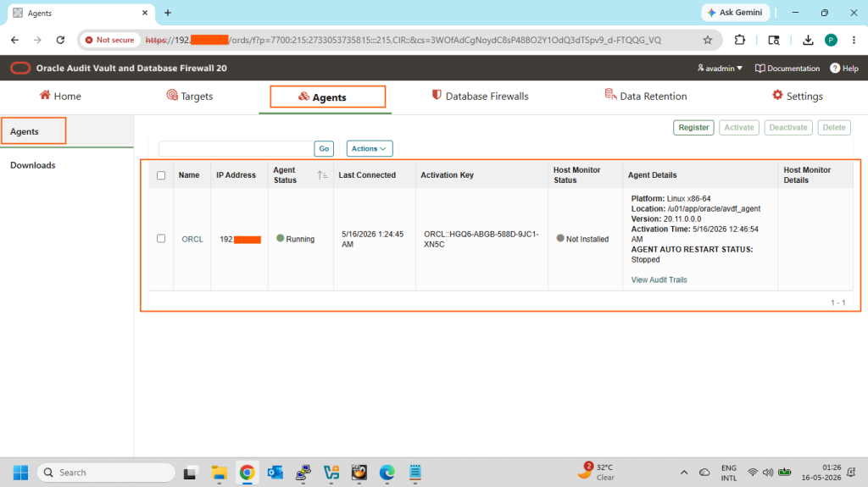
Task: Open the ORCL agent name link
Action: point(192,239)
